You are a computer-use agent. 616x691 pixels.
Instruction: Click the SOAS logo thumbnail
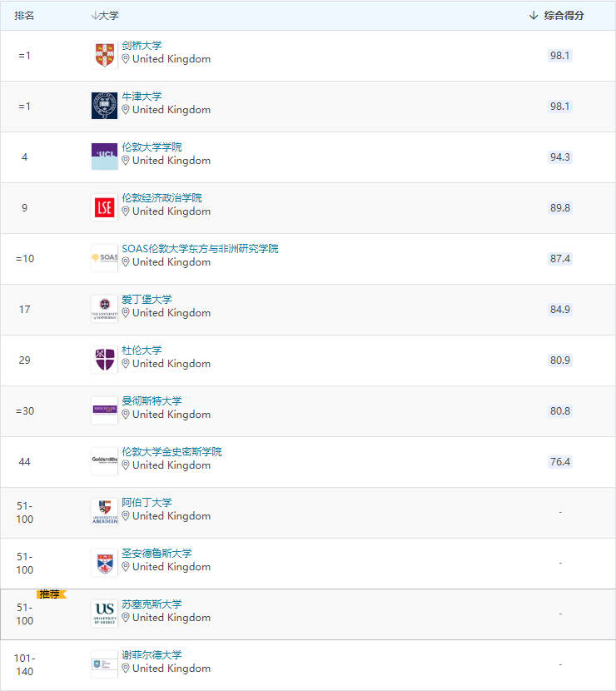(x=104, y=258)
